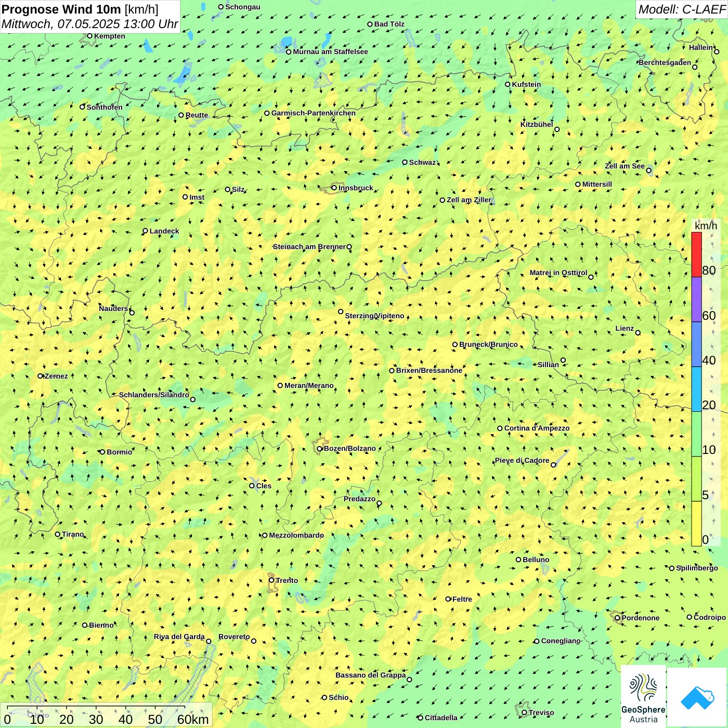
Task: Click the 'Cles' label
Action: [x=264, y=486]
